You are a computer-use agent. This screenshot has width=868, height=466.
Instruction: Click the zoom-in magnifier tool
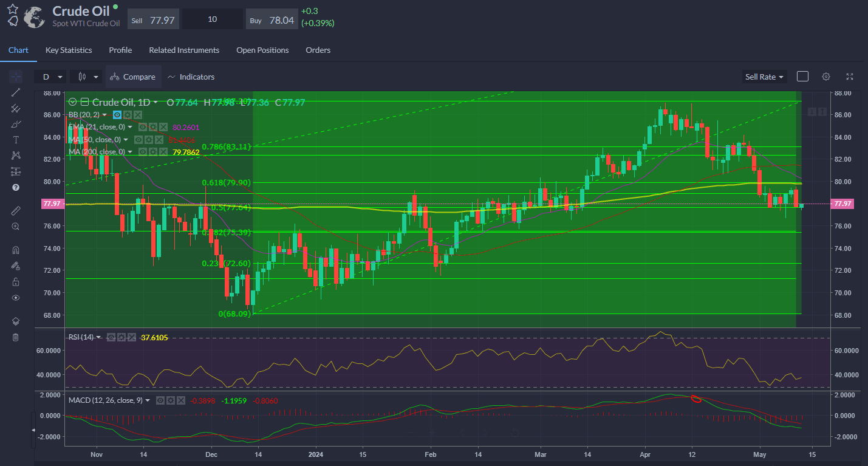click(16, 226)
